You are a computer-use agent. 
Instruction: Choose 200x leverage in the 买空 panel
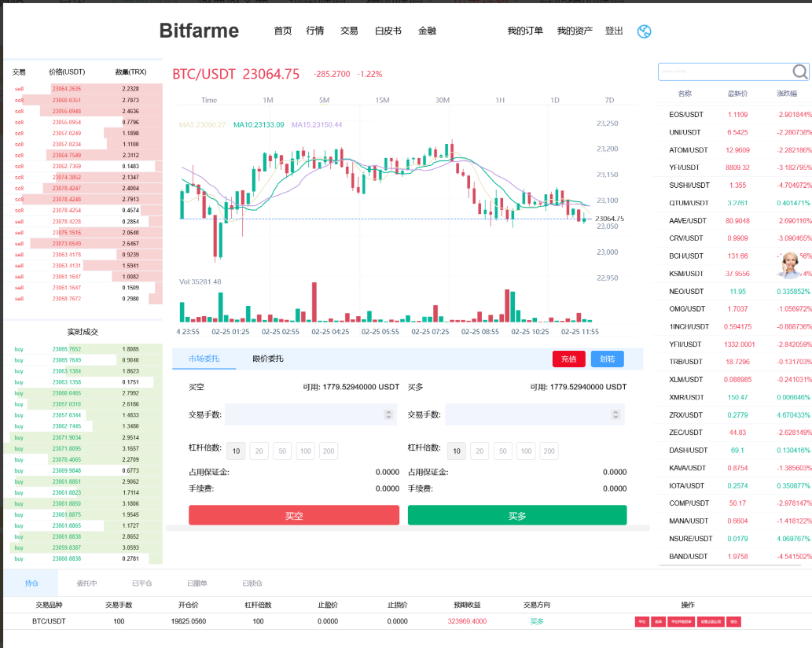(329, 451)
